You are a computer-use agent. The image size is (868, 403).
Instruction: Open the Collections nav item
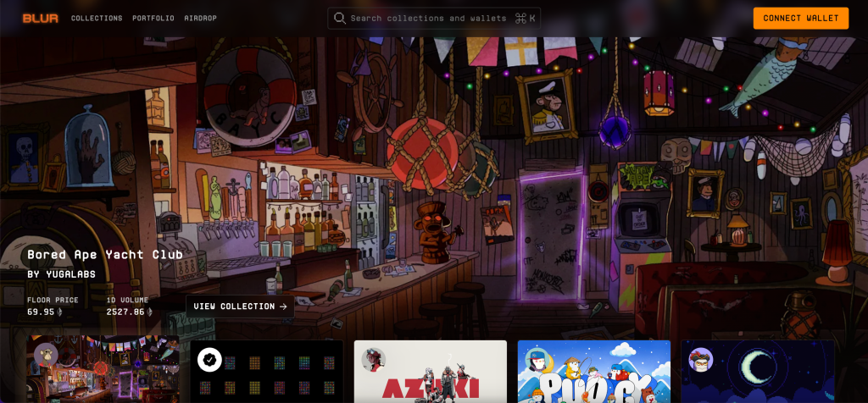click(97, 19)
